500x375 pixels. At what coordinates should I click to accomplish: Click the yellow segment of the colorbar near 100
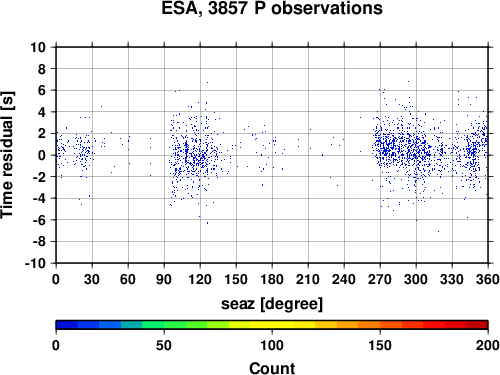pos(272,325)
